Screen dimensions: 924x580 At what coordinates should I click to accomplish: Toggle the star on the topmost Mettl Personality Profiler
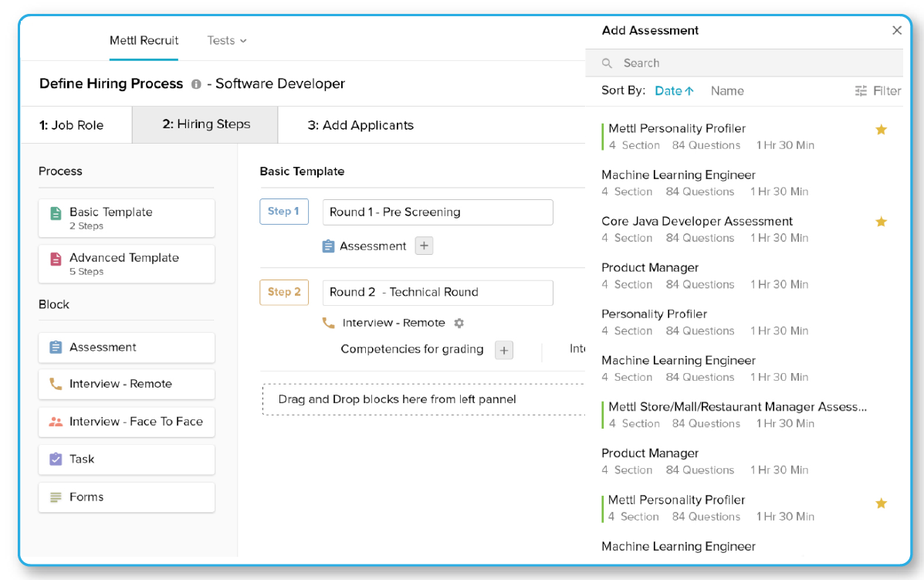pyautogui.click(x=881, y=130)
